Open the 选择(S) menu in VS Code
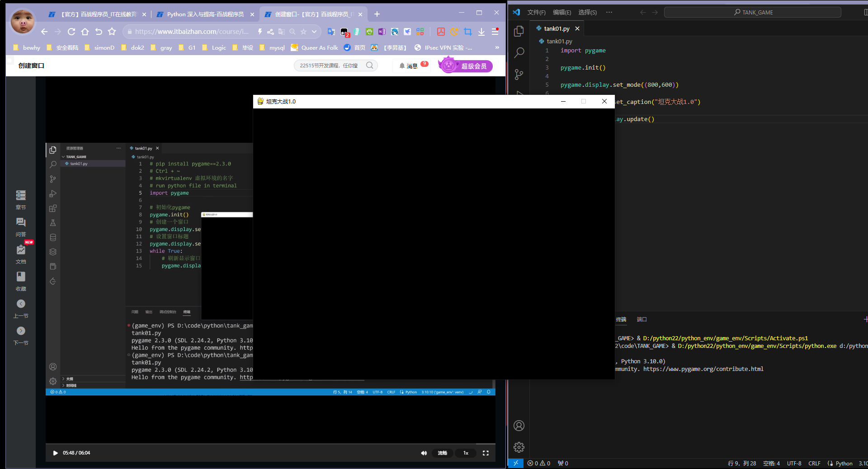This screenshot has height=469, width=868. 587,12
